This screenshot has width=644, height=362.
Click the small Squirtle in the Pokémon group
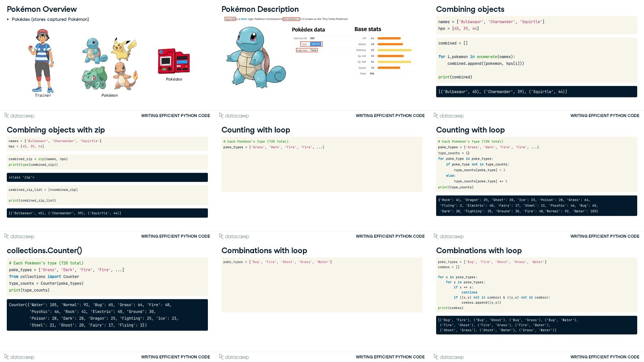click(x=95, y=51)
